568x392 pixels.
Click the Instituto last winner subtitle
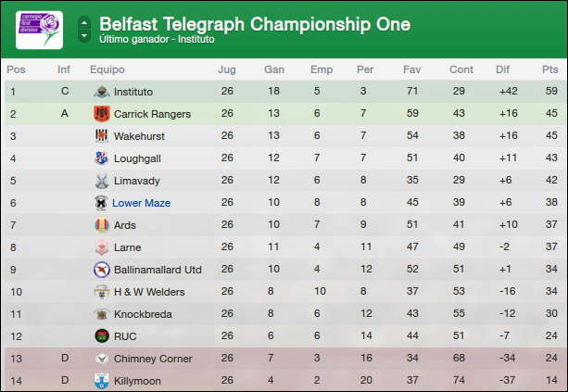click(157, 39)
